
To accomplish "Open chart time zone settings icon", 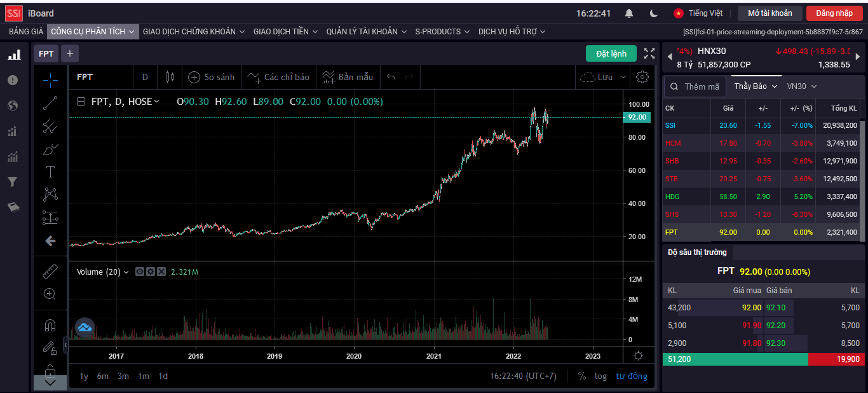I will [638, 356].
